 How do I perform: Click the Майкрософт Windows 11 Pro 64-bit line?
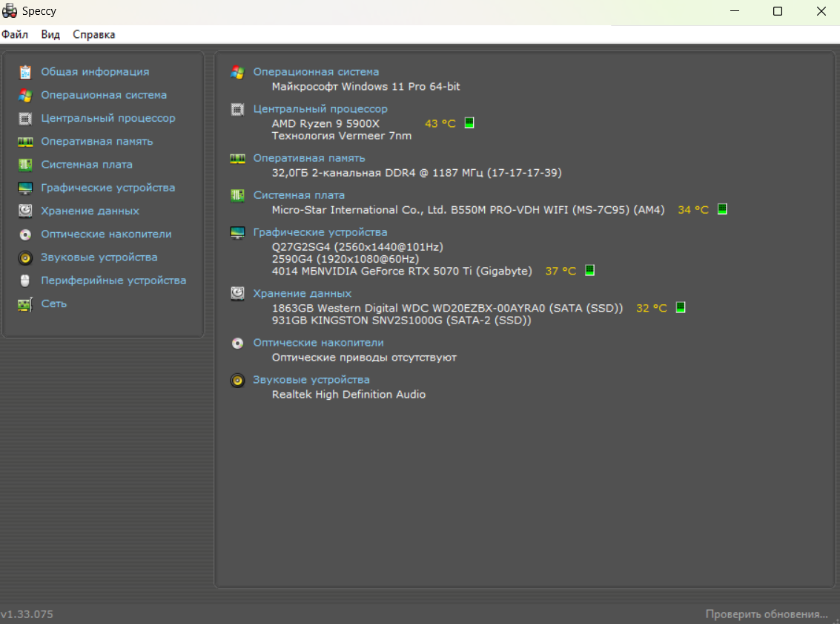[366, 86]
